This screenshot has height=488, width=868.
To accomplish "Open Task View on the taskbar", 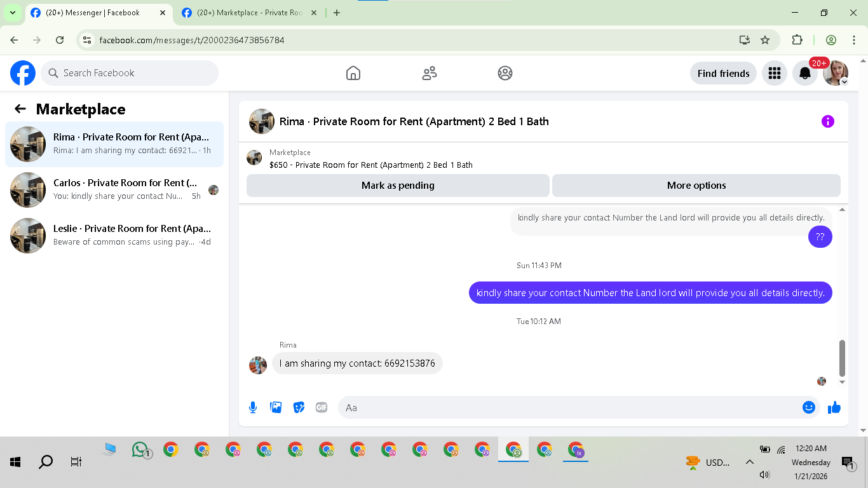I will click(76, 462).
